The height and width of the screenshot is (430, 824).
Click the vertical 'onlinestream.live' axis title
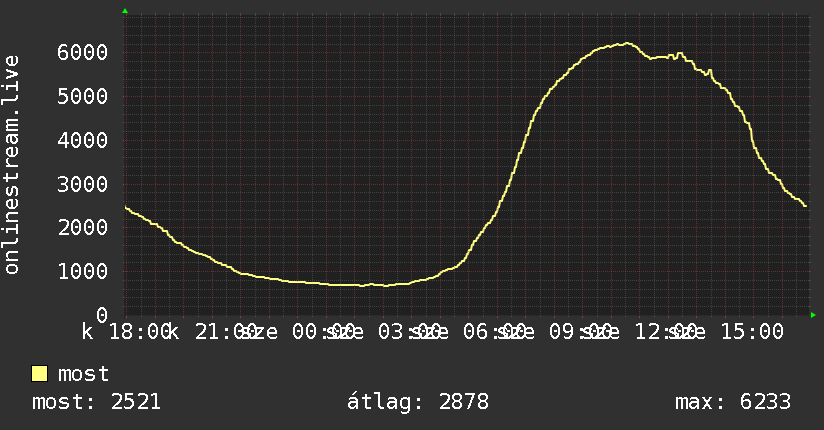12,165
